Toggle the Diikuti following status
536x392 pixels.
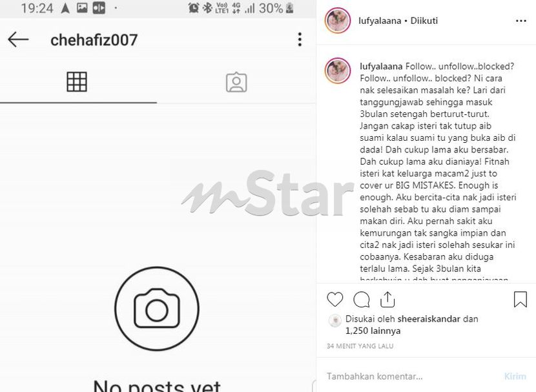click(424, 21)
